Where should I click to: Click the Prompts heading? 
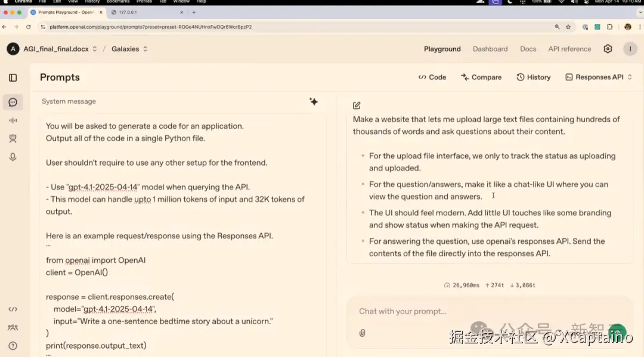click(60, 77)
